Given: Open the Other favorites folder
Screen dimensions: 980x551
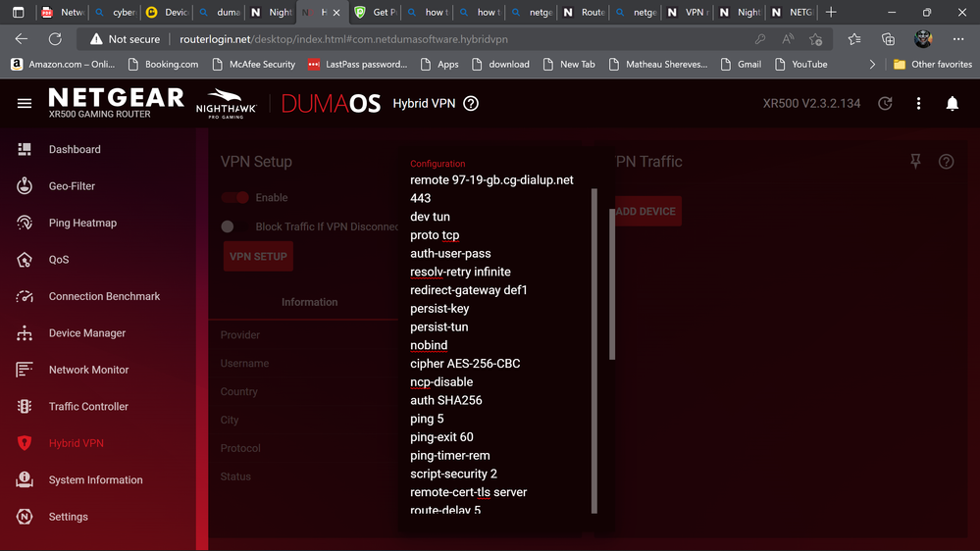Looking at the screenshot, I should [x=932, y=65].
